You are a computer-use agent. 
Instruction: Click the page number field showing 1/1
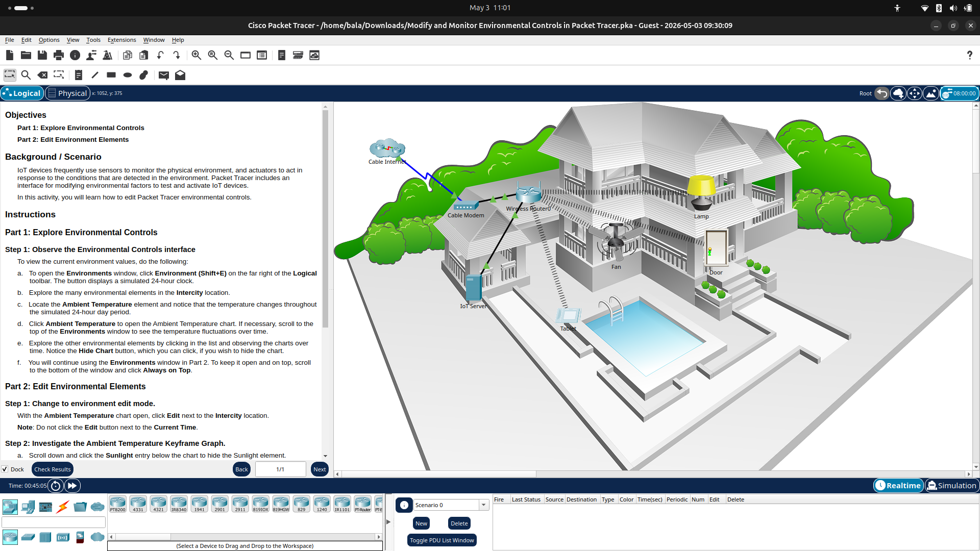[x=280, y=469]
